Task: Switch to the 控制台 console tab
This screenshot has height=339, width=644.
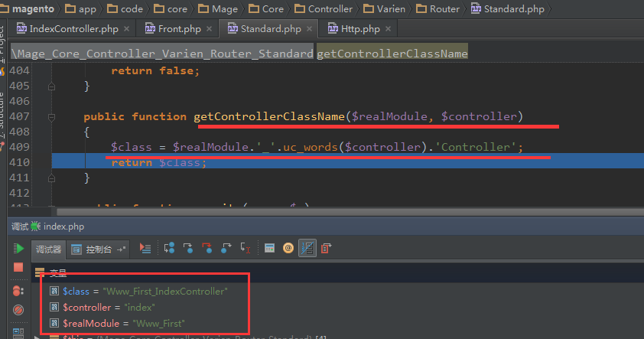Action: (99, 249)
